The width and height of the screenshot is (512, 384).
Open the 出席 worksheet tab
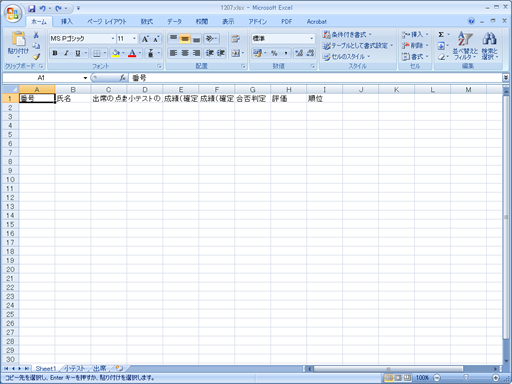click(100, 368)
